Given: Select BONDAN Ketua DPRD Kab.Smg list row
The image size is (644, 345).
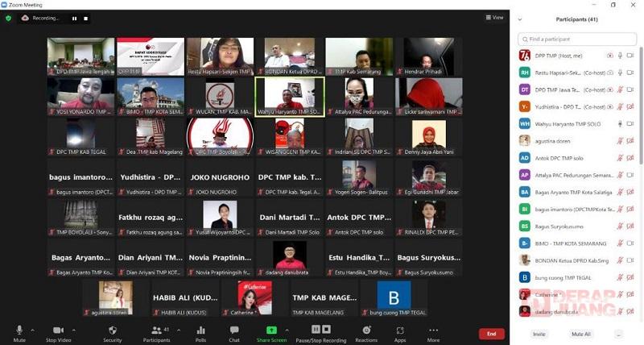Looking at the screenshot, I should (x=577, y=260).
